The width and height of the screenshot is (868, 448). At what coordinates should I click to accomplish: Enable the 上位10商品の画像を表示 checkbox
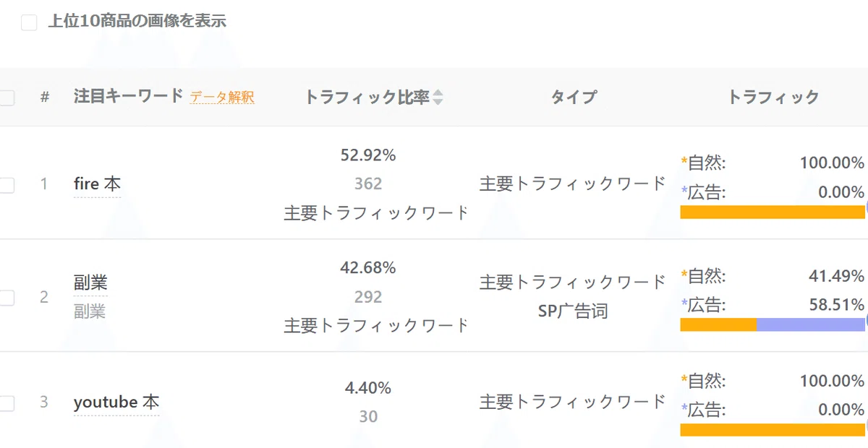[29, 22]
